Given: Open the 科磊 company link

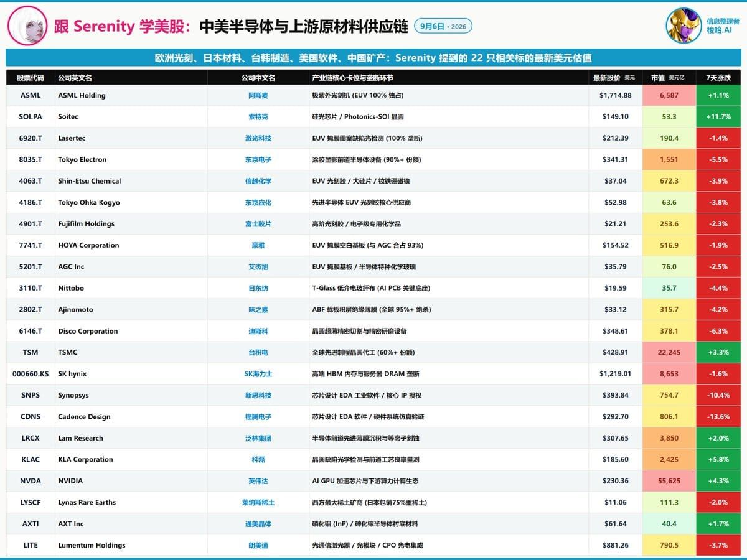Looking at the screenshot, I should click(258, 460).
